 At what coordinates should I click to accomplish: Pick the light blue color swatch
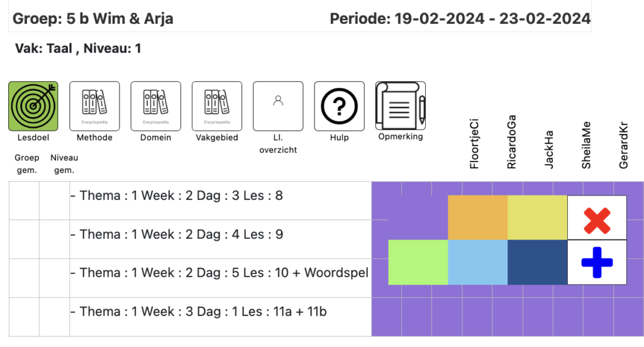477,262
